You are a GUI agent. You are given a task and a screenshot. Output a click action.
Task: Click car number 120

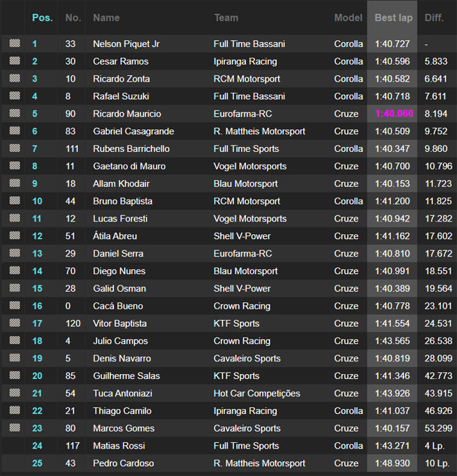pyautogui.click(x=73, y=323)
